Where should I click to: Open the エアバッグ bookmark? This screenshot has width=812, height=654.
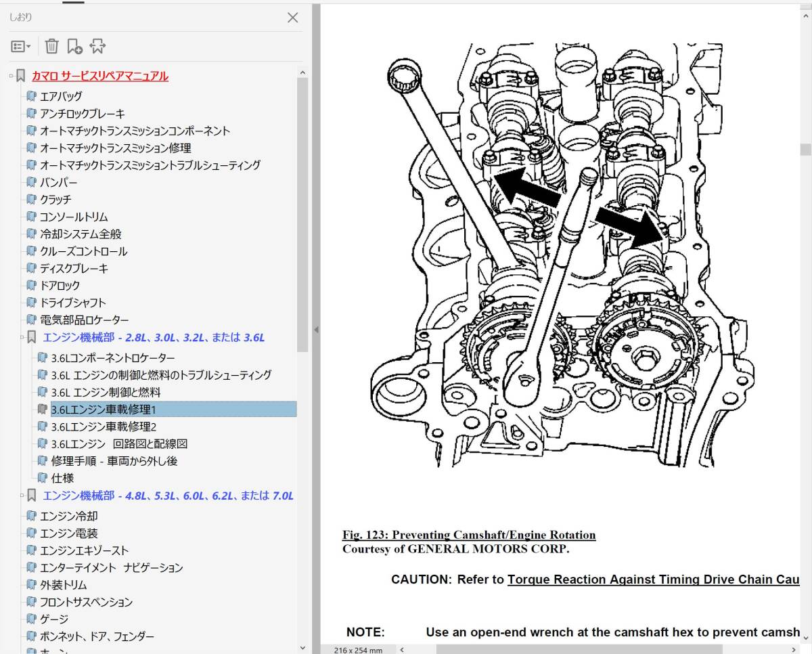(x=61, y=96)
